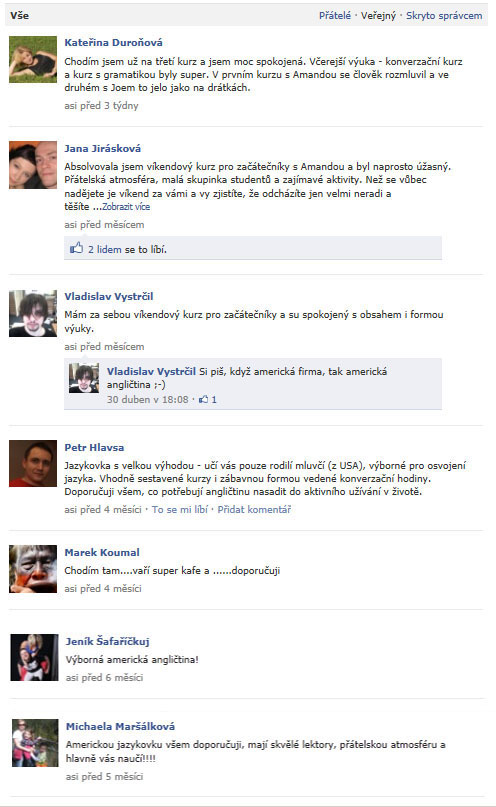Open Petr Hlavsa's profile photo

(x=33, y=463)
